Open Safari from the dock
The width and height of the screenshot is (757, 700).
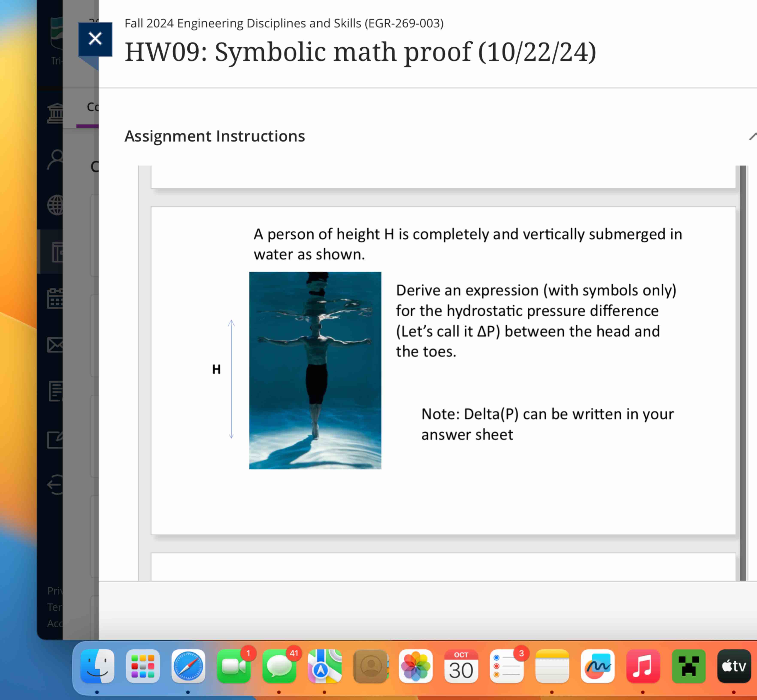188,666
